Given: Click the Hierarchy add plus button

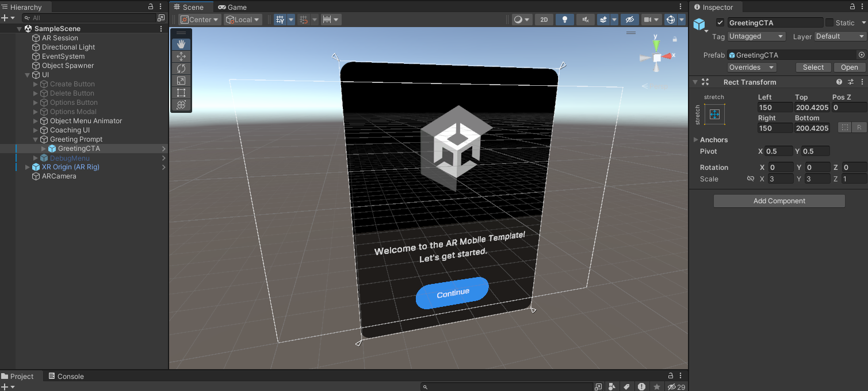Looking at the screenshot, I should pos(5,18).
